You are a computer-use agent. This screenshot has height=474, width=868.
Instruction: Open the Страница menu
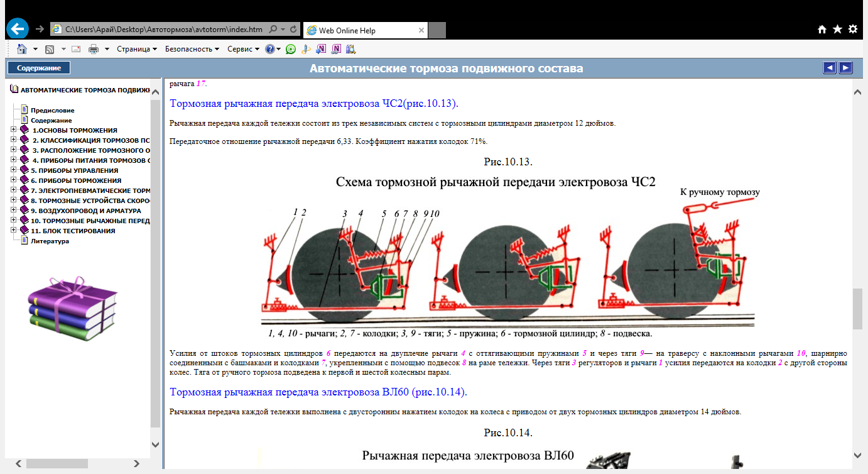[136, 49]
